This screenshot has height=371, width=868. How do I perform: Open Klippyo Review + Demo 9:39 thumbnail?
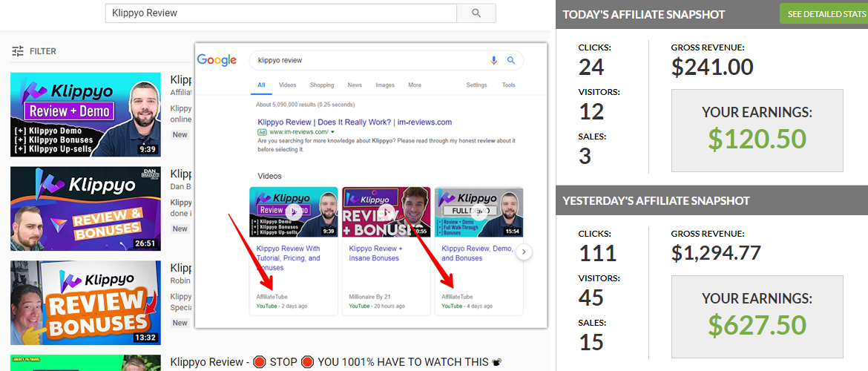[86, 114]
